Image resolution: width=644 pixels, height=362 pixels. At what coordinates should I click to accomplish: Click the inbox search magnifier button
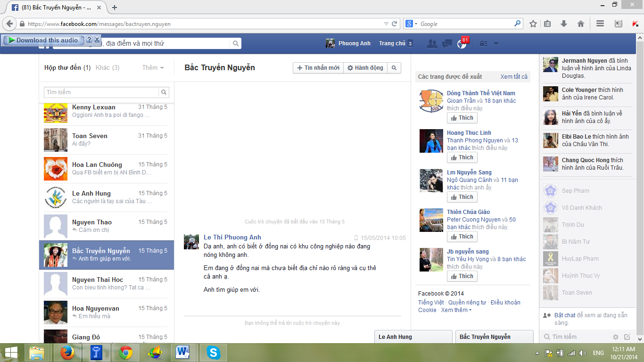(164, 92)
